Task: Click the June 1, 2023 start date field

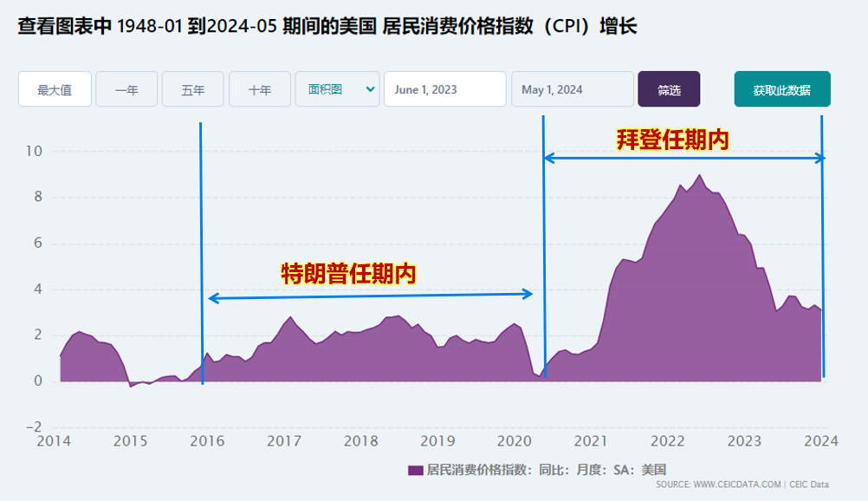Action: click(444, 89)
